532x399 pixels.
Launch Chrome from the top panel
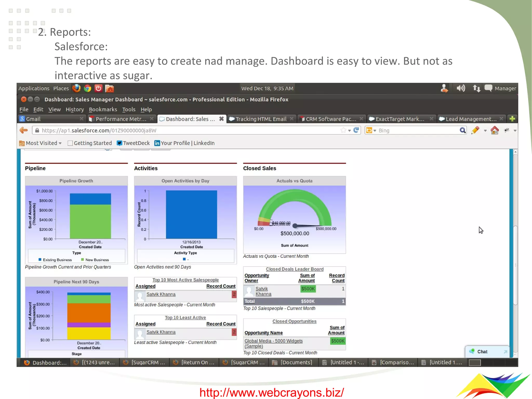88,88
